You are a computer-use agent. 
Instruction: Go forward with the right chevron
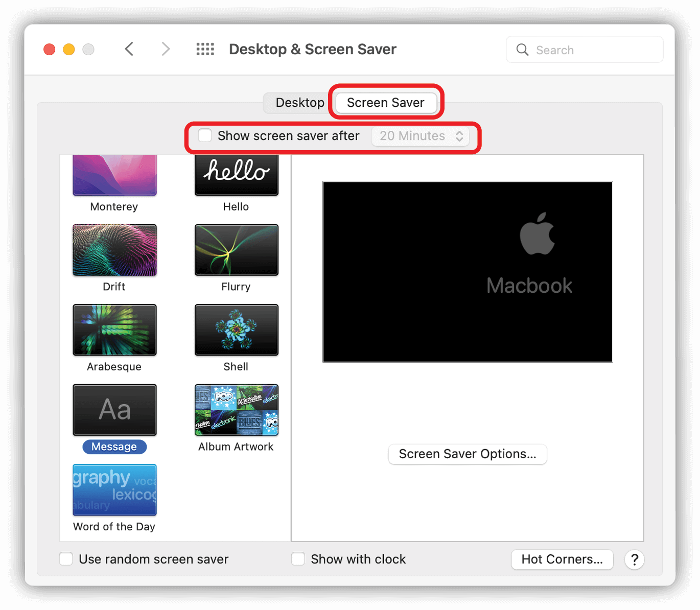165,49
